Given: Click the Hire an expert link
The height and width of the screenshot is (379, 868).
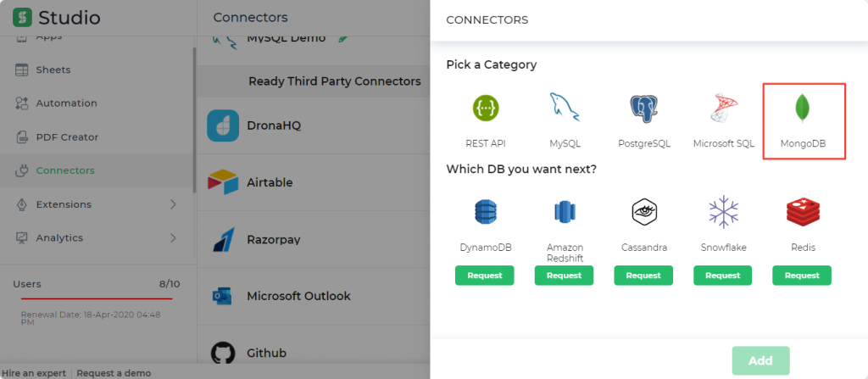Looking at the screenshot, I should click(x=34, y=373).
